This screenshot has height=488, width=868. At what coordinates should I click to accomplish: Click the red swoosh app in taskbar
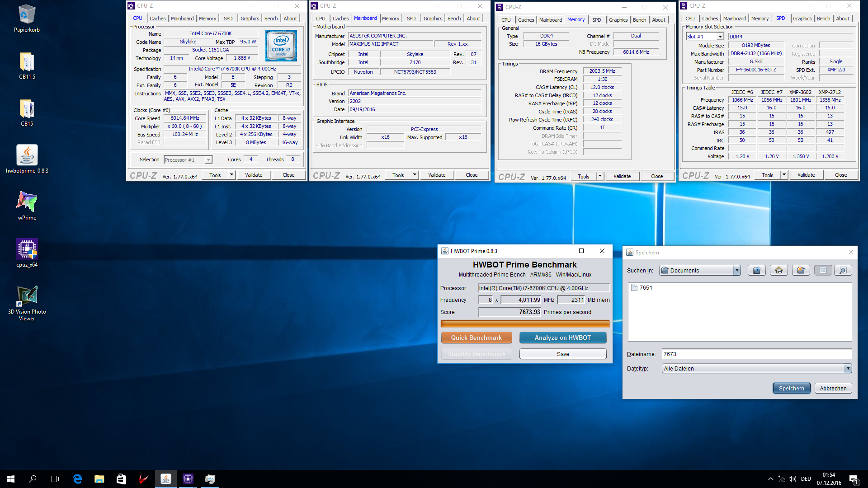[x=143, y=479]
